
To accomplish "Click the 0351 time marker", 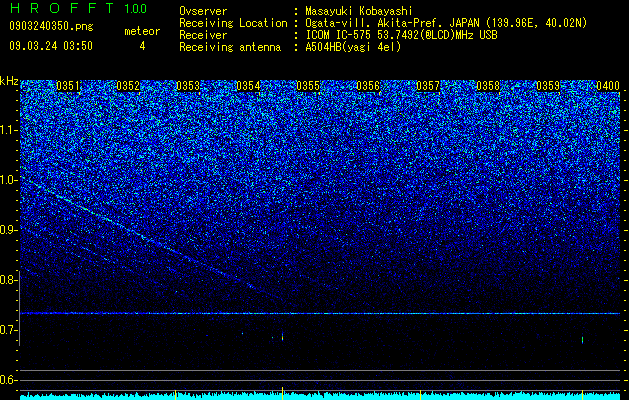I will (68, 86).
